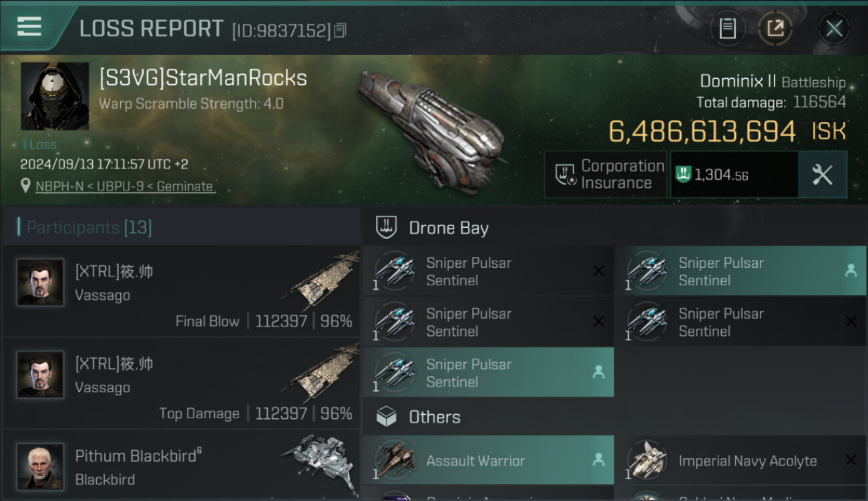Select Final Blow Vassago participant entry

182,291
